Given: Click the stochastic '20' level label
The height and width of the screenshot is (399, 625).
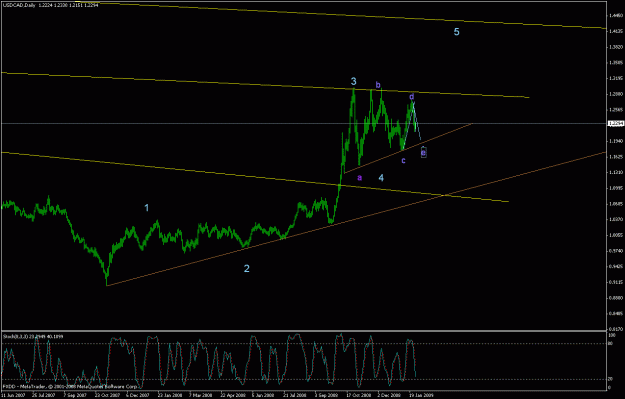Looking at the screenshot, I should click(x=610, y=379).
